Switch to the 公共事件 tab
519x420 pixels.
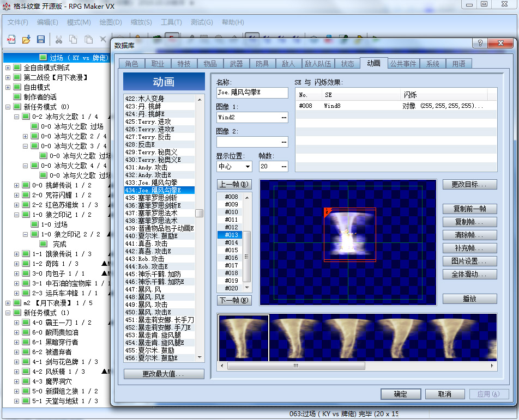click(403, 64)
